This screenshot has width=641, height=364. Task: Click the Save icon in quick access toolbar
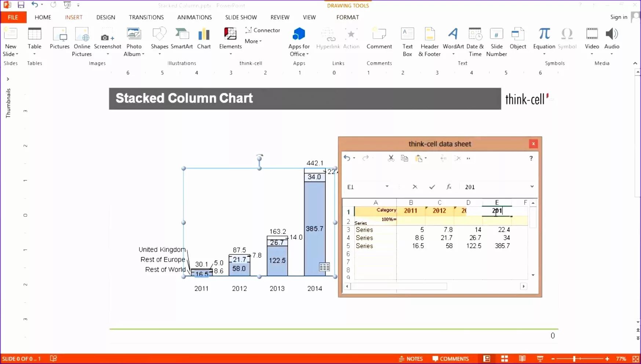pos(21,5)
